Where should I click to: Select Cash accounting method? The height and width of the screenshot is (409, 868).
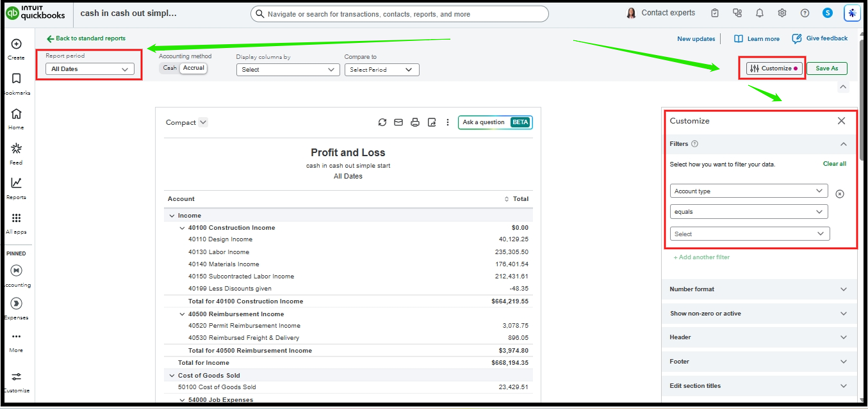tap(170, 68)
